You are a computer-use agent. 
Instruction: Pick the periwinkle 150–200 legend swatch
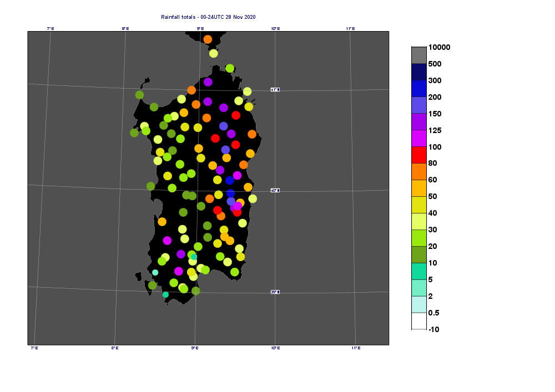tap(418, 105)
